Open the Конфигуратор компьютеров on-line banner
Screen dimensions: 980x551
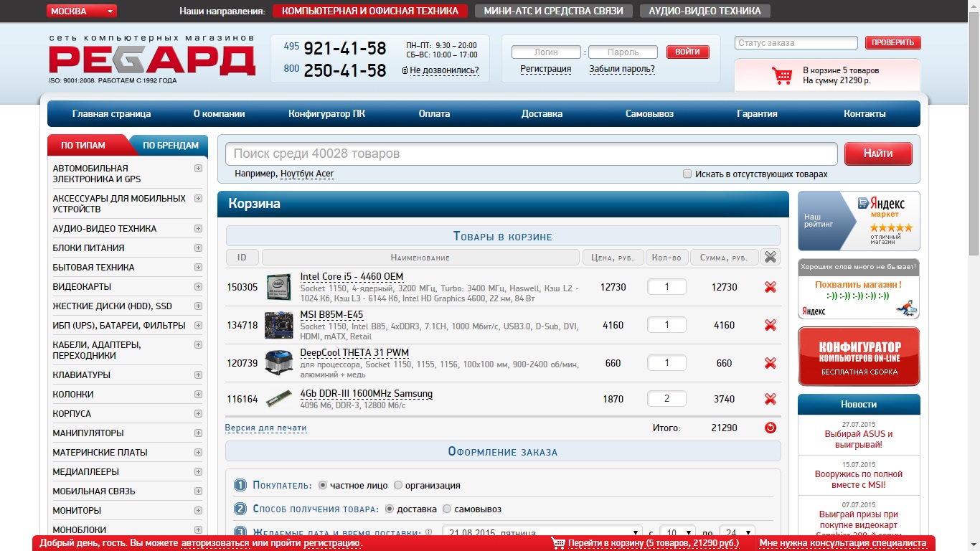coord(859,357)
